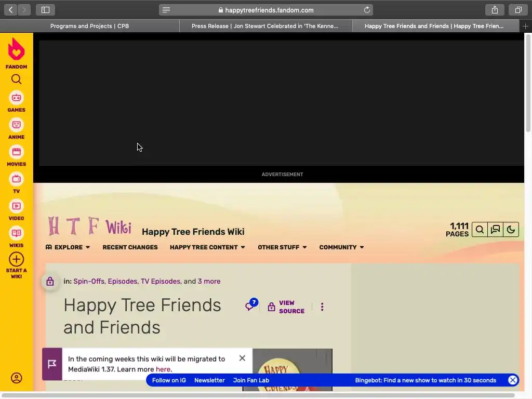The width and height of the screenshot is (532, 399).
Task: Open the Bingebot find a show link
Action: click(x=425, y=380)
